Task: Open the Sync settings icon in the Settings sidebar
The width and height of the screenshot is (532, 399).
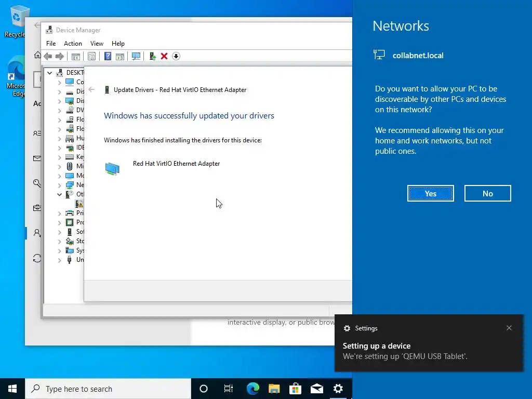Action: pos(37,258)
